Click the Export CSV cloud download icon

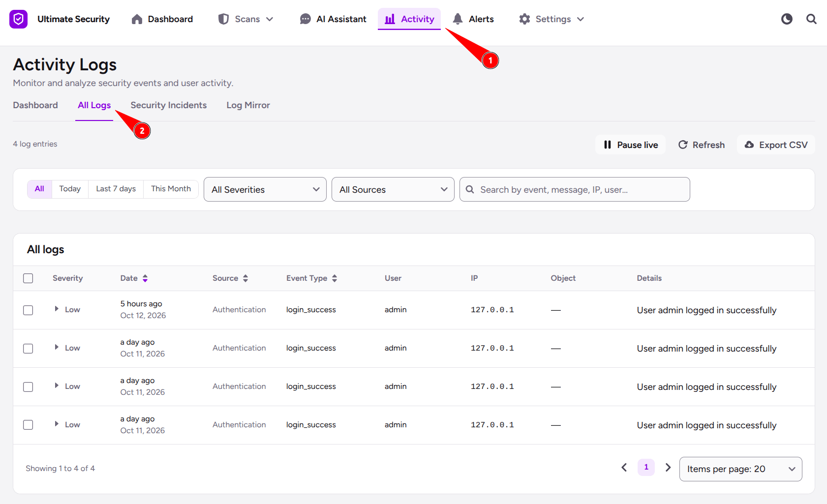point(749,145)
